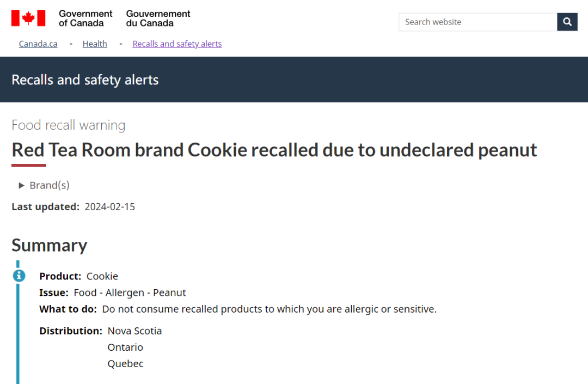Click the Food - Allergen - Peanut issue text
Image resolution: width=588 pixels, height=390 pixels.
130,293
